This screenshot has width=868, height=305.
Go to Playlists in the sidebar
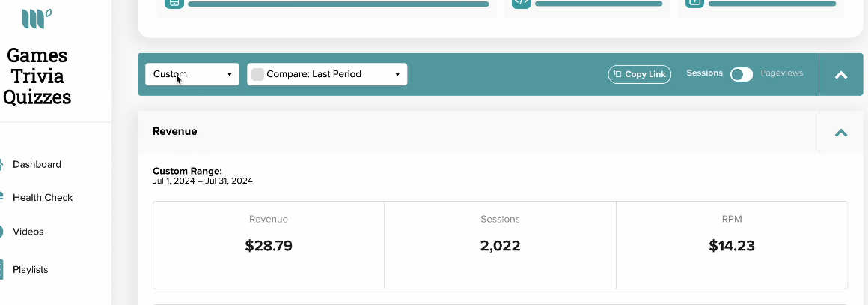(31, 270)
